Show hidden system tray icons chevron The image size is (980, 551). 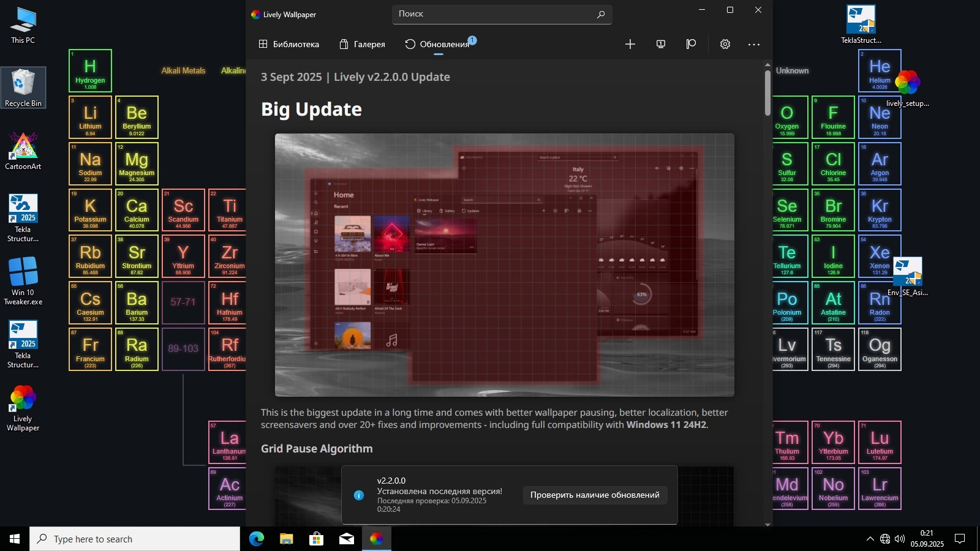(x=870, y=539)
